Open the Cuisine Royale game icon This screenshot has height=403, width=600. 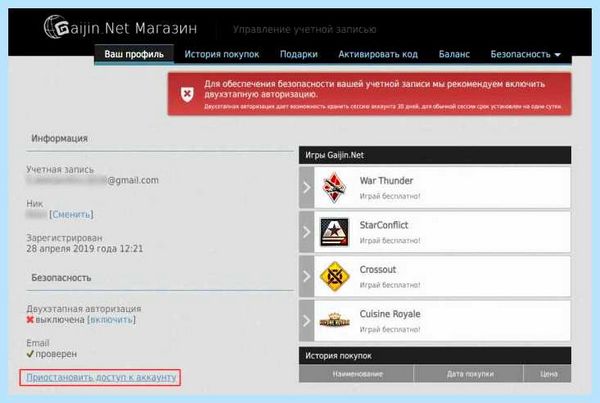coord(334,320)
